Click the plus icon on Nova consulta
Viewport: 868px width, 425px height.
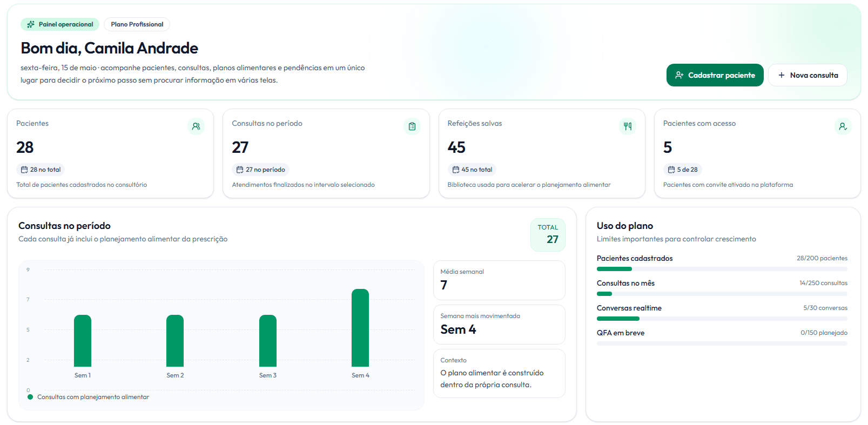[781, 75]
